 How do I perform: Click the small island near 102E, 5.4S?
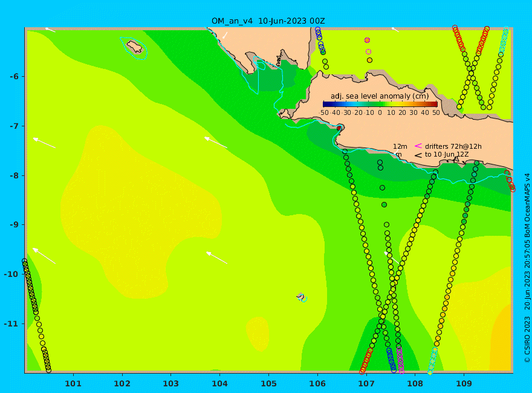click(134, 47)
